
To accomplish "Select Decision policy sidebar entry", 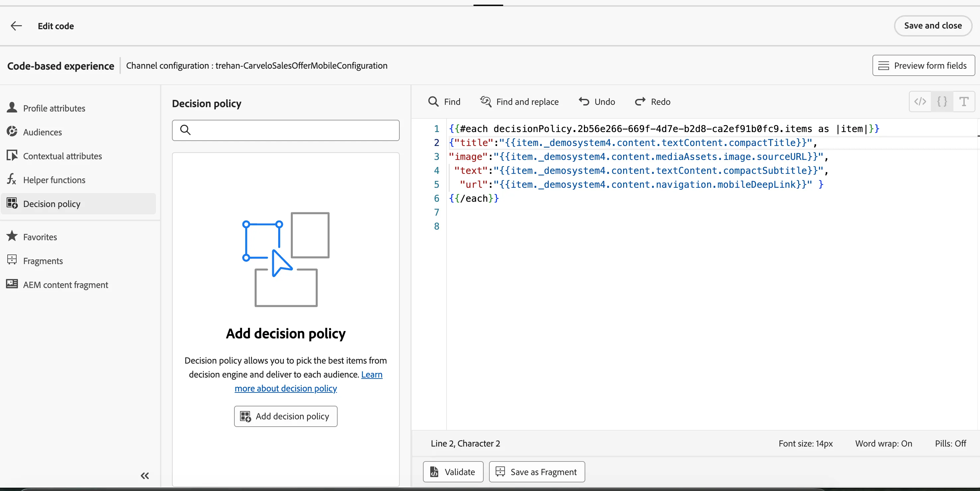I will [78, 203].
